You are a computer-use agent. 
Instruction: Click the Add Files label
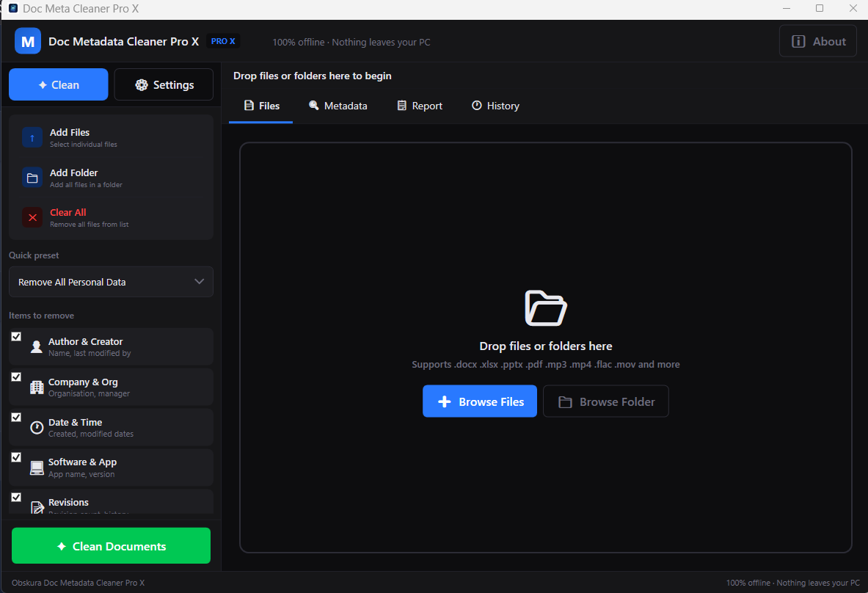[x=70, y=132]
